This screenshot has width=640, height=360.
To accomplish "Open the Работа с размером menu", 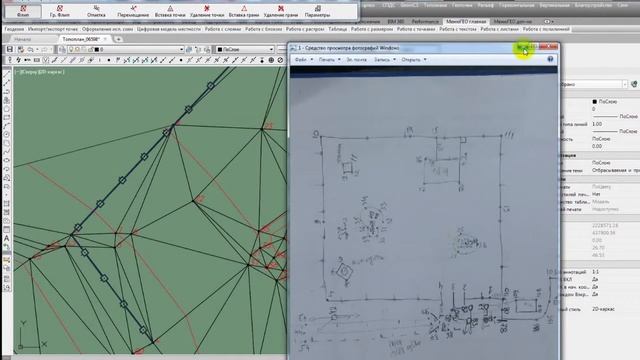I will coord(372,29).
